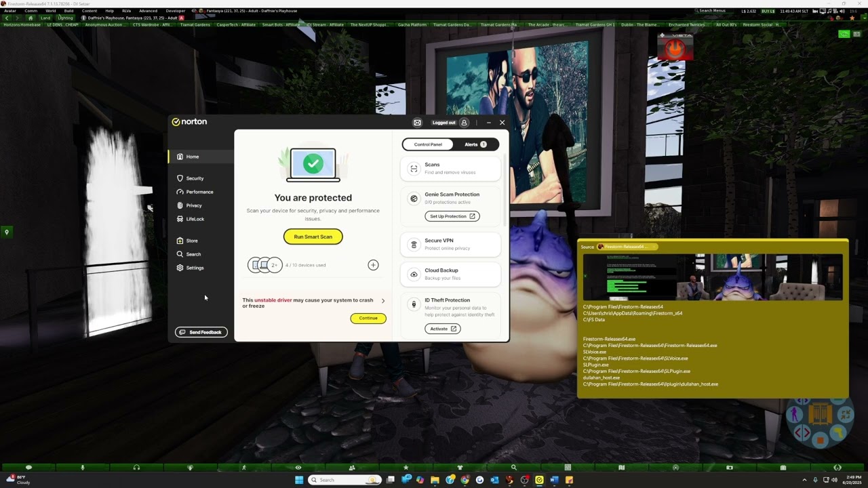Open Norton Privacy section
Image resolution: width=868 pixels, height=488 pixels.
click(x=189, y=205)
